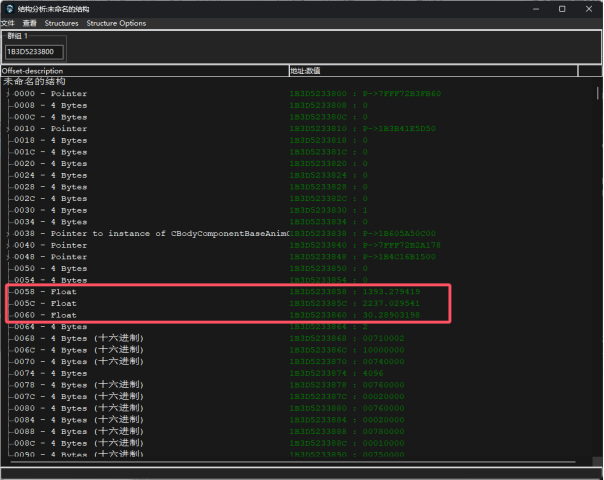The height and width of the screenshot is (480, 604).
Task: Open the 查看 menu
Action: [x=30, y=23]
